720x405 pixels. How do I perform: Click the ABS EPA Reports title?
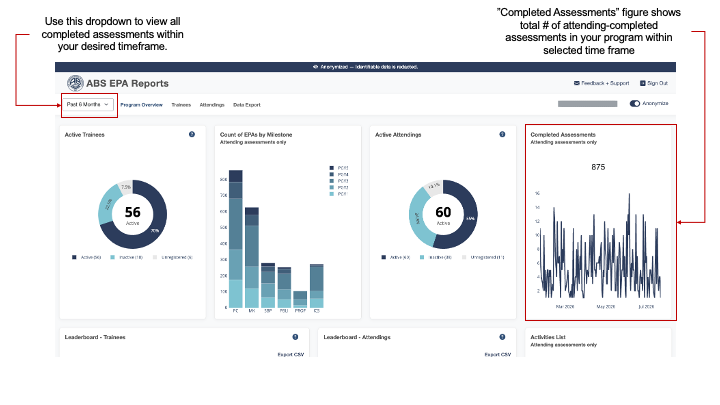tap(127, 84)
